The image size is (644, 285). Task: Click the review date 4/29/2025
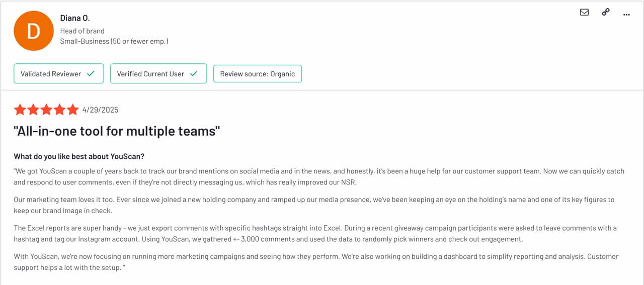[100, 110]
